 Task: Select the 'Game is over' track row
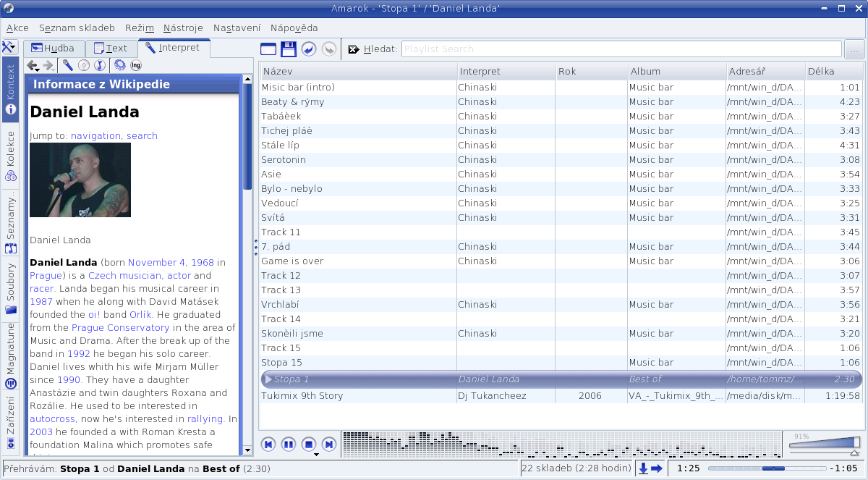(x=561, y=261)
